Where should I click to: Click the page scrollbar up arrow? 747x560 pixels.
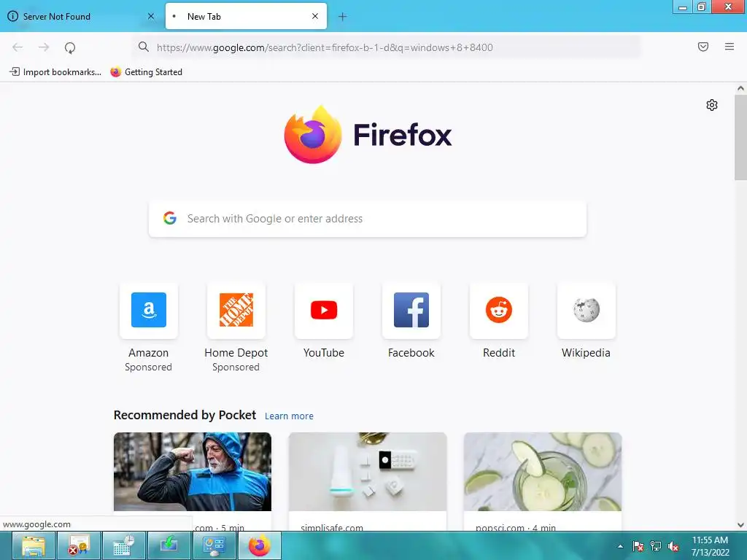(740, 88)
